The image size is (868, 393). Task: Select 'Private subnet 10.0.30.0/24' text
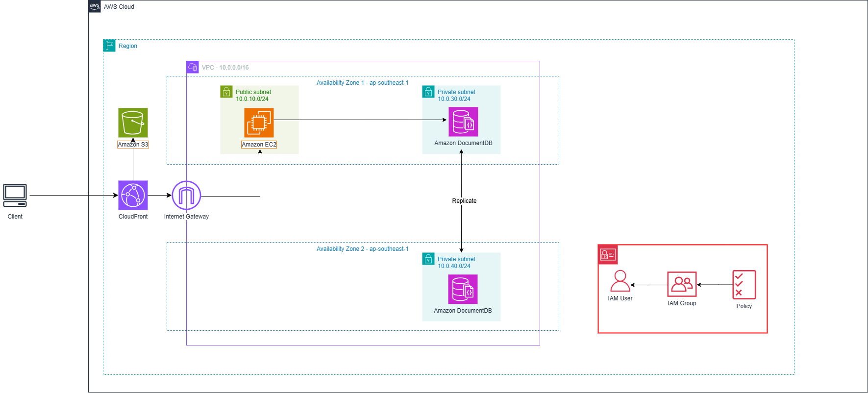click(456, 96)
